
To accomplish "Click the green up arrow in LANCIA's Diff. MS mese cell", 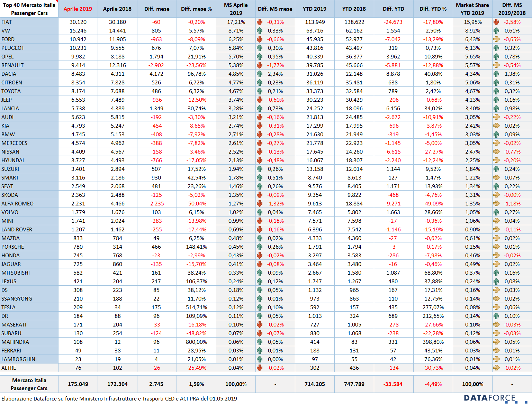I will pyautogui.click(x=260, y=108).
